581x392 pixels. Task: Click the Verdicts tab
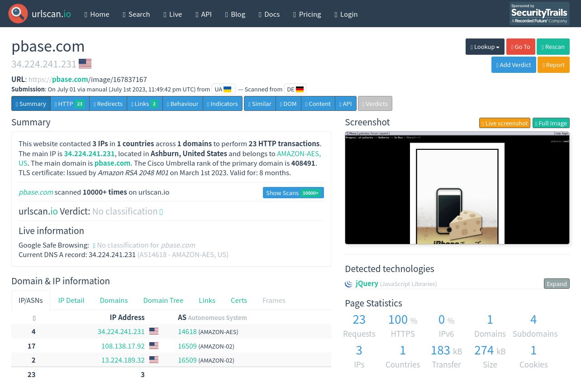[x=375, y=104]
